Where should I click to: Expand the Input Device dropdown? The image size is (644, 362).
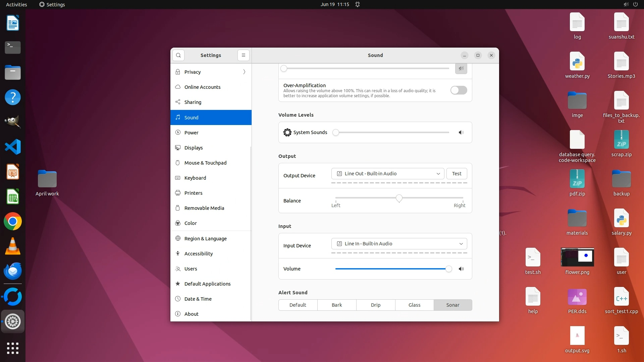(x=399, y=244)
